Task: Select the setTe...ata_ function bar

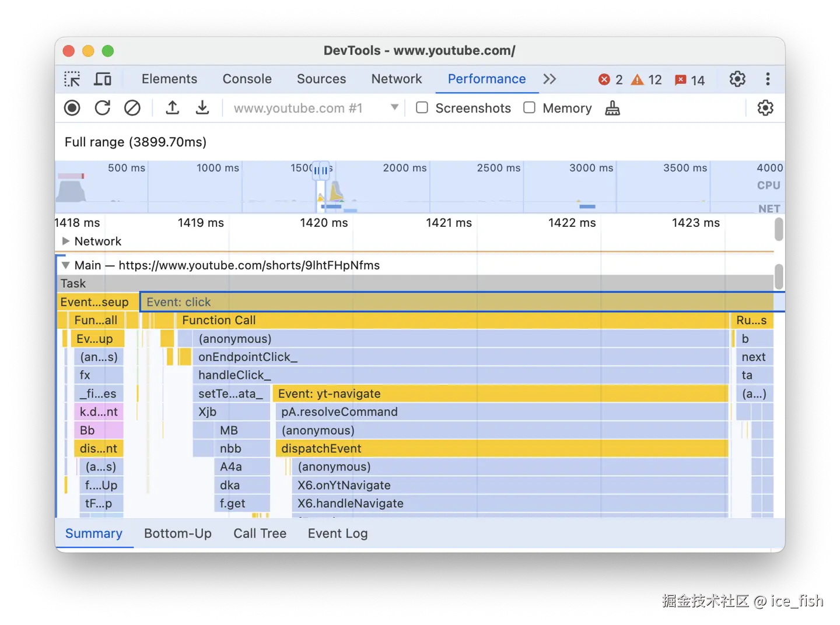Action: pos(231,394)
